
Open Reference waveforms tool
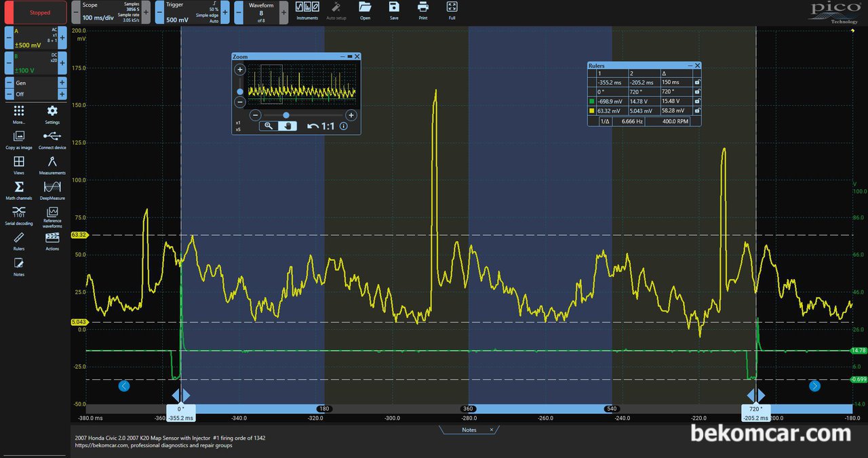pyautogui.click(x=52, y=217)
